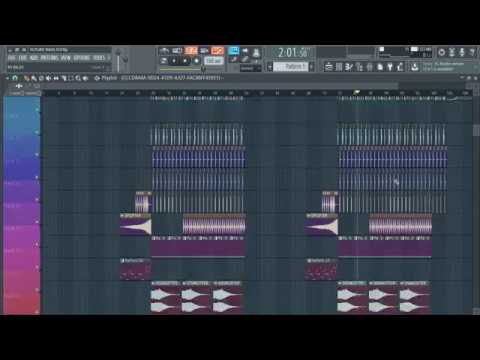Click the page-shaped icon in main toolbar
The height and width of the screenshot is (360, 480).
point(380,67)
